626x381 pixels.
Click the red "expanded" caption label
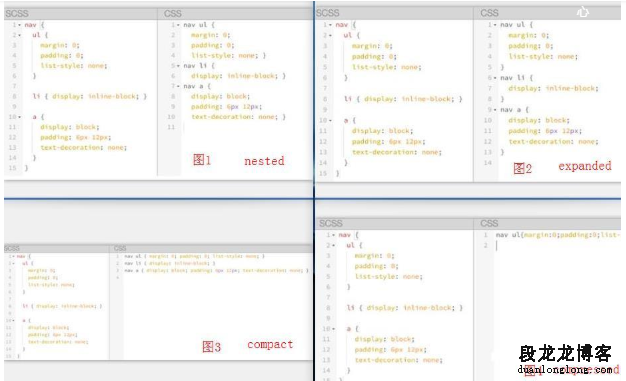pos(585,166)
